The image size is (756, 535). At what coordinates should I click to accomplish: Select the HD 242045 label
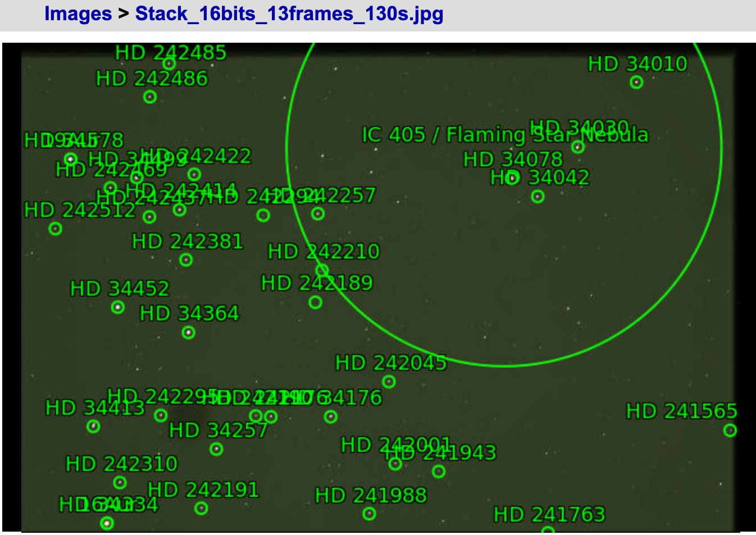pyautogui.click(x=391, y=363)
